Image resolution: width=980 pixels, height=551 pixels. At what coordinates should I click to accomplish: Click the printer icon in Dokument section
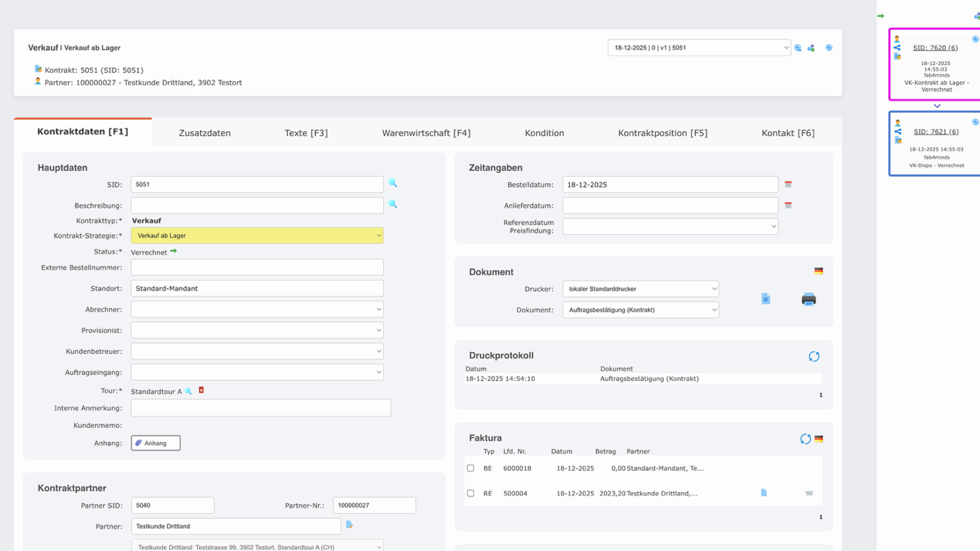tap(809, 299)
